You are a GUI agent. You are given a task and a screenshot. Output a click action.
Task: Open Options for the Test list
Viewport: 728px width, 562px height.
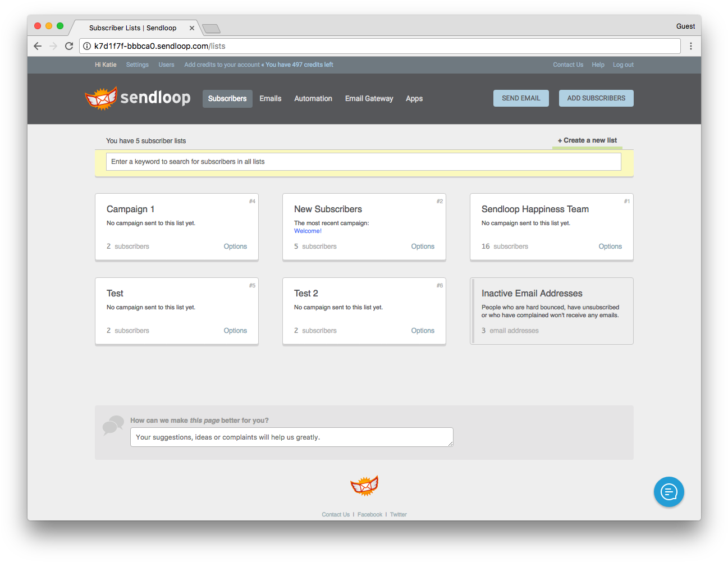pos(235,331)
